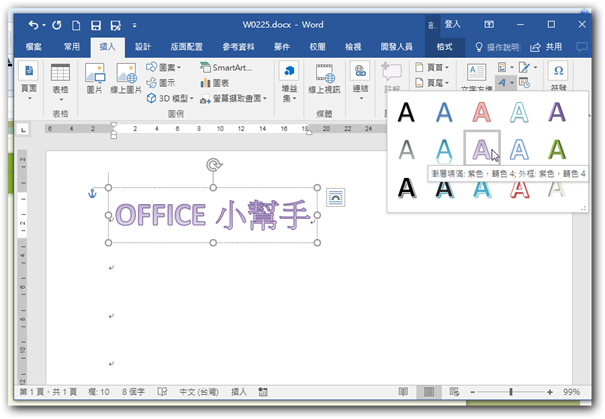Open the 頁尾 footer dropdown
The height and width of the screenshot is (419, 605).
(x=432, y=83)
